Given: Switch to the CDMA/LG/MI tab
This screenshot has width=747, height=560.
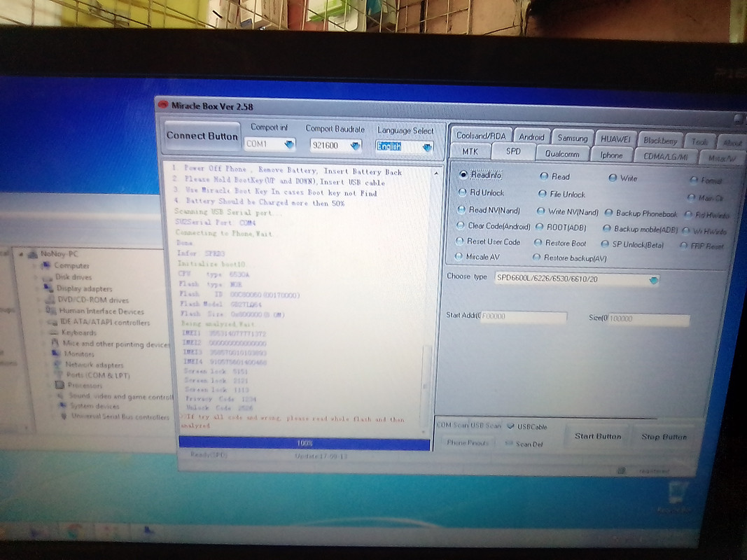Looking at the screenshot, I should coord(666,156).
